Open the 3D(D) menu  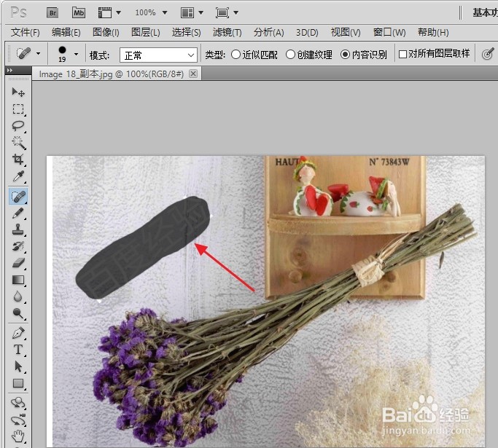coord(307,32)
